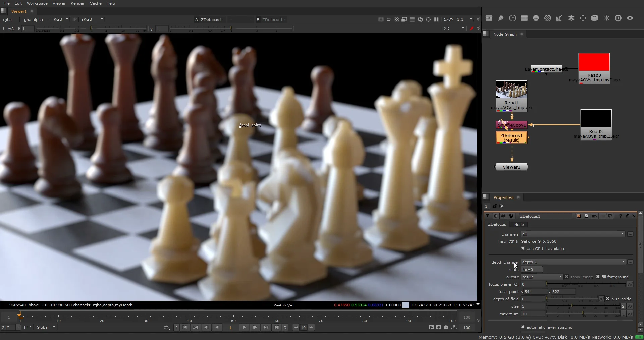
Task: Open the 2D view mode dropdown
Action: 453,29
